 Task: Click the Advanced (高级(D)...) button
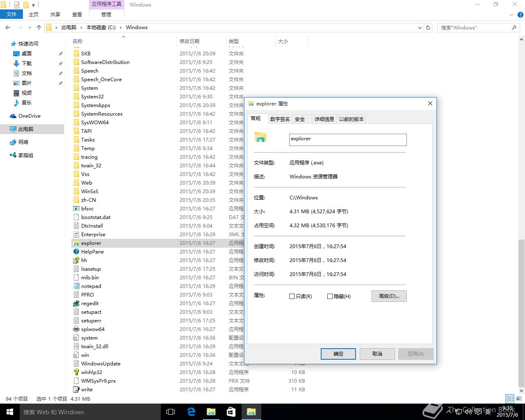click(389, 296)
